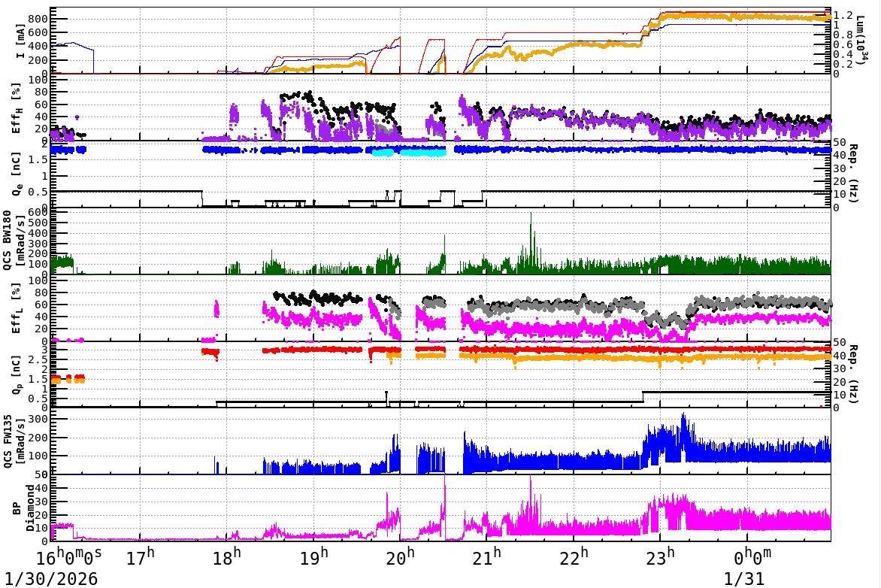Viewport: 881px width, 588px height.
Task: Click the "21h" time tick label
Action: pyautogui.click(x=487, y=557)
